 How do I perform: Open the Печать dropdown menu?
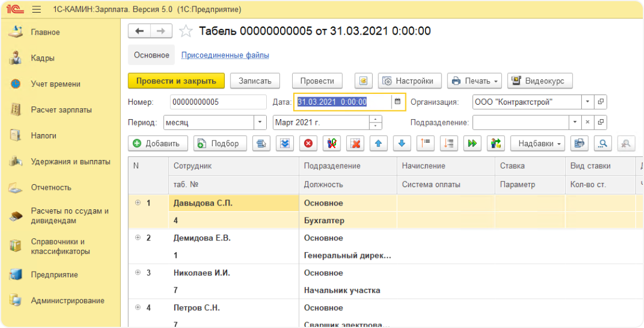(474, 81)
